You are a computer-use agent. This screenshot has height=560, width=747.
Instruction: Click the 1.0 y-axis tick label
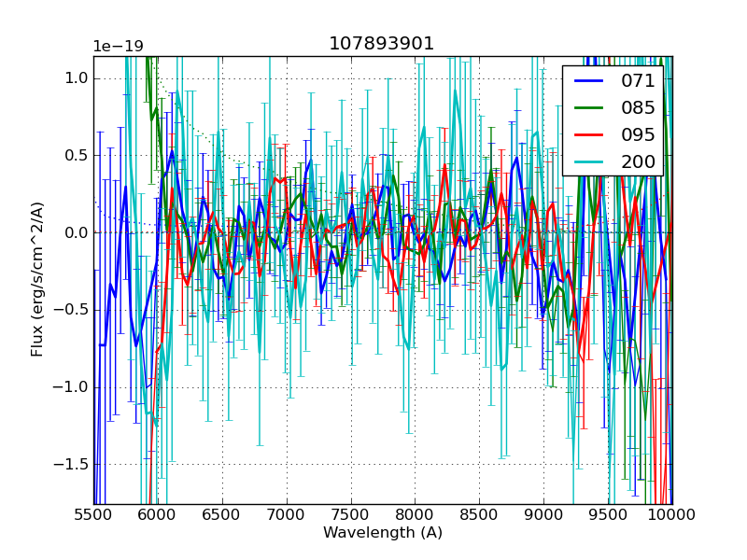click(75, 78)
